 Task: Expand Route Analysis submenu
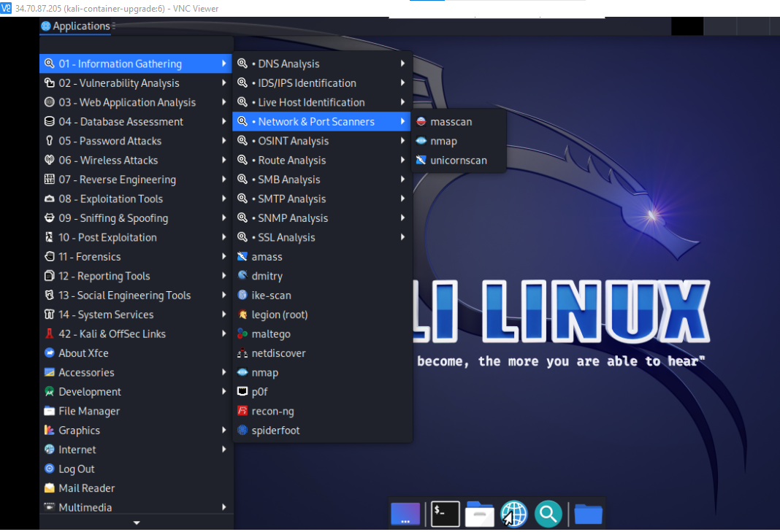(322, 161)
